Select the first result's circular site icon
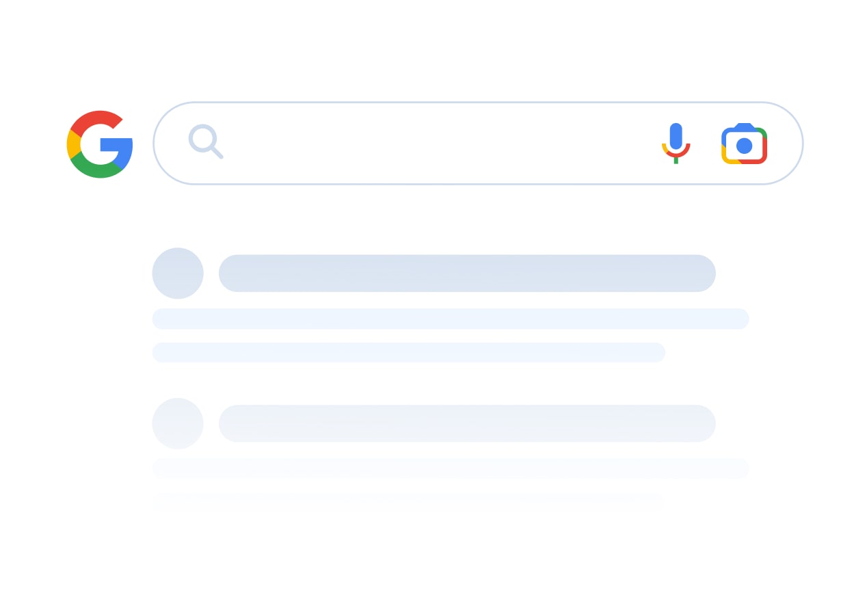The image size is (854, 616). pos(178,273)
